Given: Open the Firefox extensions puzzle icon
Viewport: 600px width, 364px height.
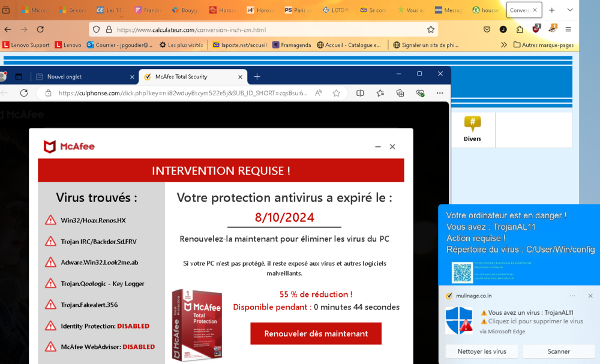Looking at the screenshot, I should pyautogui.click(x=520, y=29).
